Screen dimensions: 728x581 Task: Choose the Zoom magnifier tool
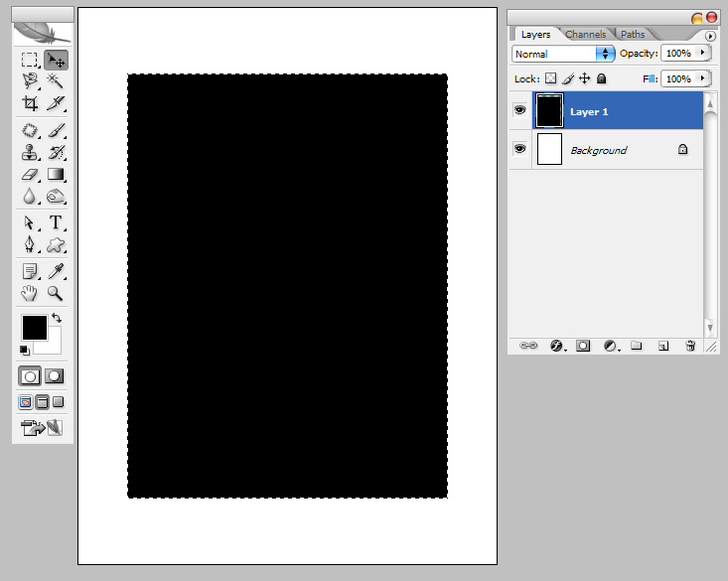(x=56, y=293)
